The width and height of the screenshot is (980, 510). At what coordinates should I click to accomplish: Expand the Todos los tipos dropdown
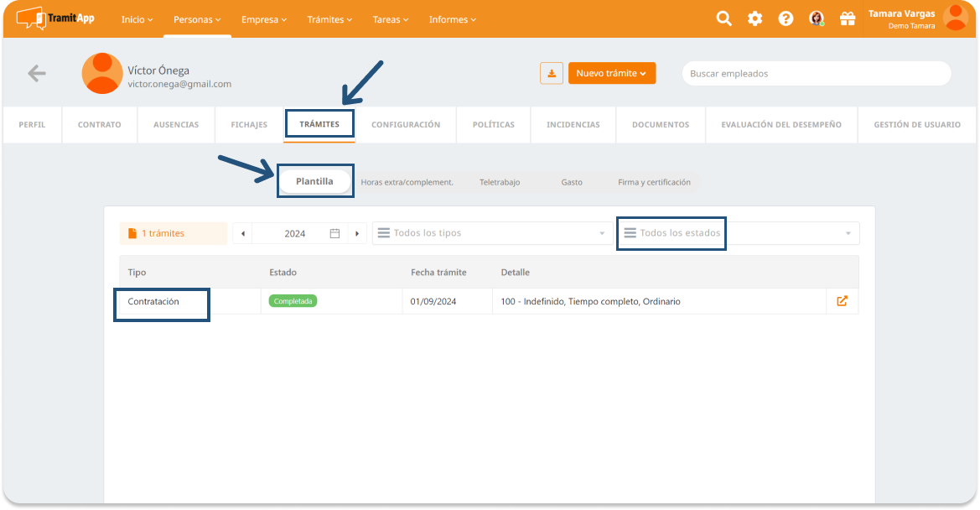pos(492,233)
